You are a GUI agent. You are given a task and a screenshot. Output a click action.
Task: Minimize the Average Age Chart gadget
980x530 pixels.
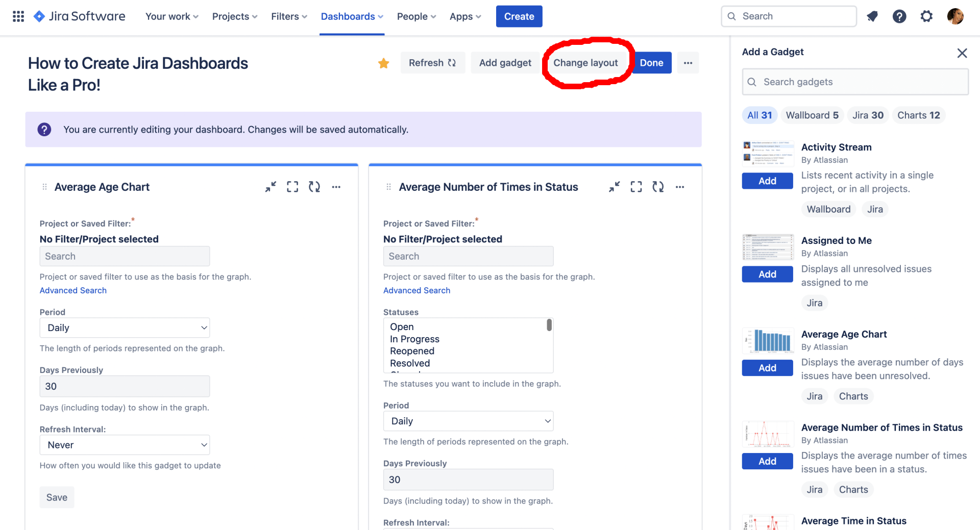(x=271, y=187)
